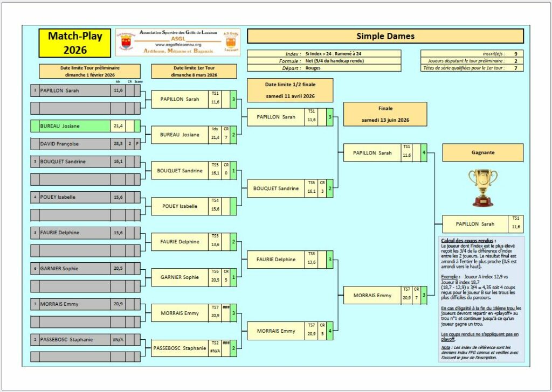This screenshot has width=552, height=392.
Task: Select the PAPILLON Sarah winner cell
Action: [475, 224]
